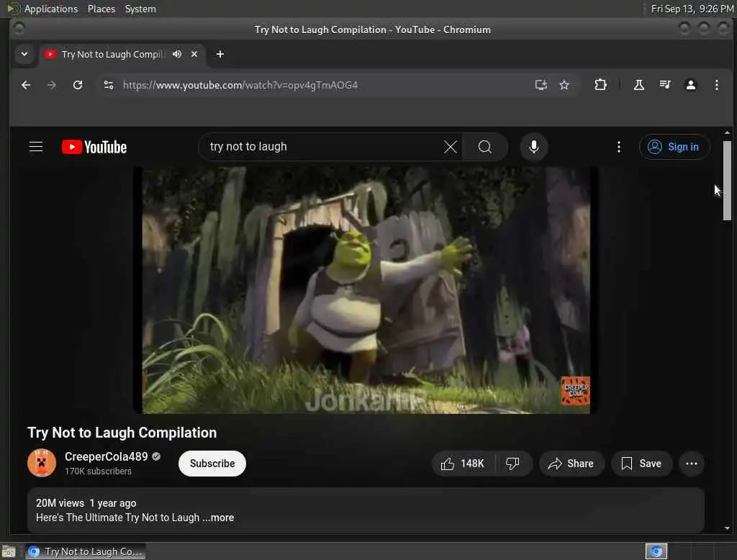Expand description with ...more
This screenshot has height=560, width=737.
click(218, 518)
